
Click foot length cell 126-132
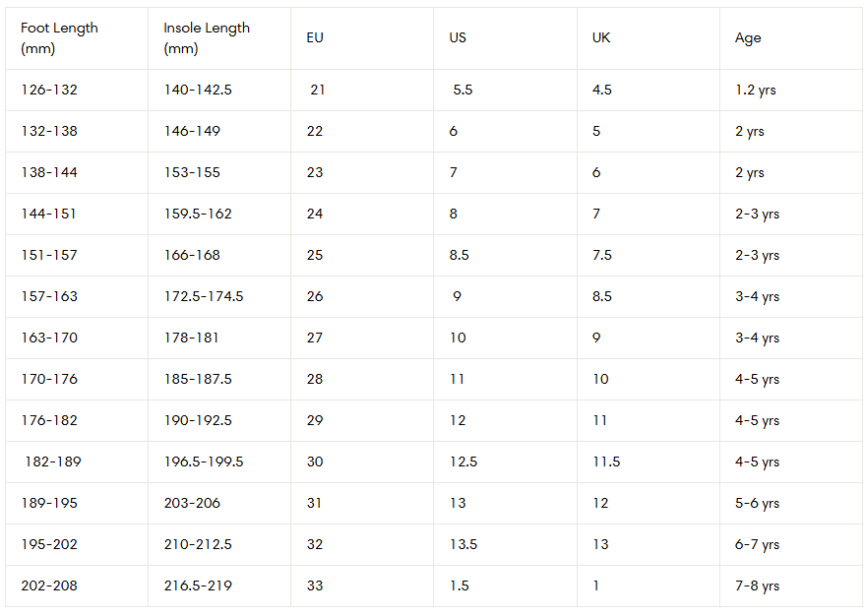(49, 90)
